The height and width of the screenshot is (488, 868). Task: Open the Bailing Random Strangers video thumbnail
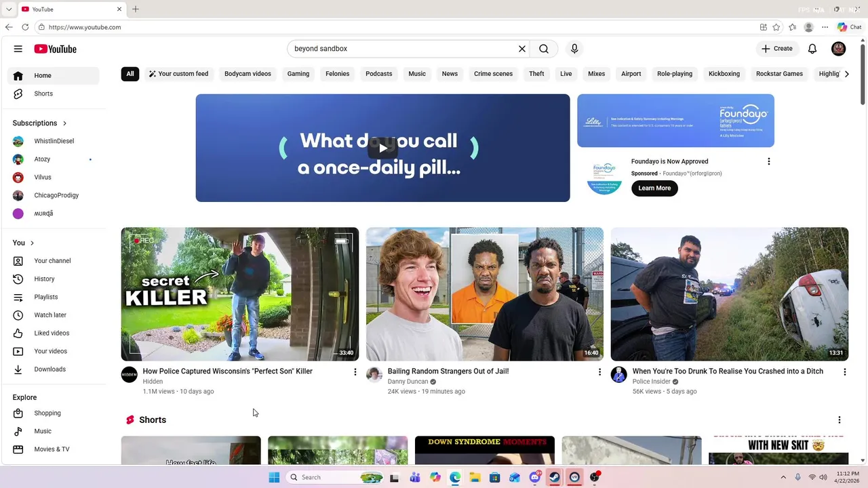tap(485, 294)
